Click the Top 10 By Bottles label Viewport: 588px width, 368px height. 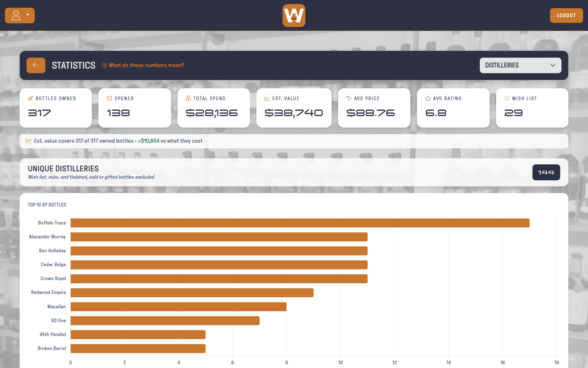[47, 205]
